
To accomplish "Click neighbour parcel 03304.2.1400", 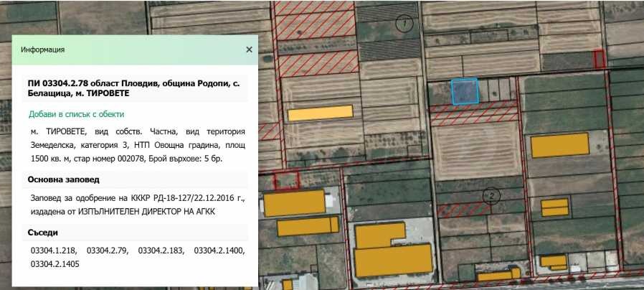I will point(219,251).
